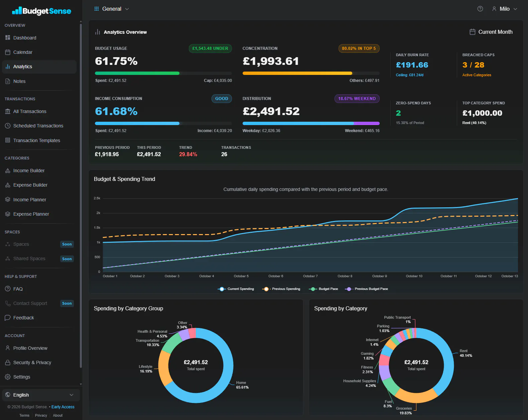
Task: Click the Lifestyle orange segment in group donut
Action: 163,368
